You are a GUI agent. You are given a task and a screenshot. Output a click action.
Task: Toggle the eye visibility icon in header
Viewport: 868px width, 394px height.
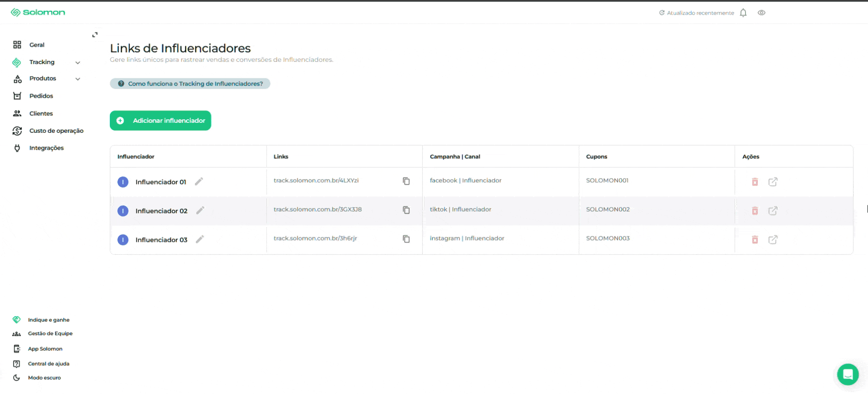pyautogui.click(x=761, y=13)
